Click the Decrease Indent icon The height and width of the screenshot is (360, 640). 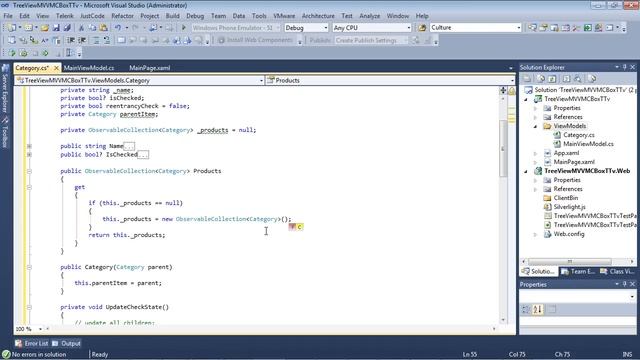(x=71, y=40)
